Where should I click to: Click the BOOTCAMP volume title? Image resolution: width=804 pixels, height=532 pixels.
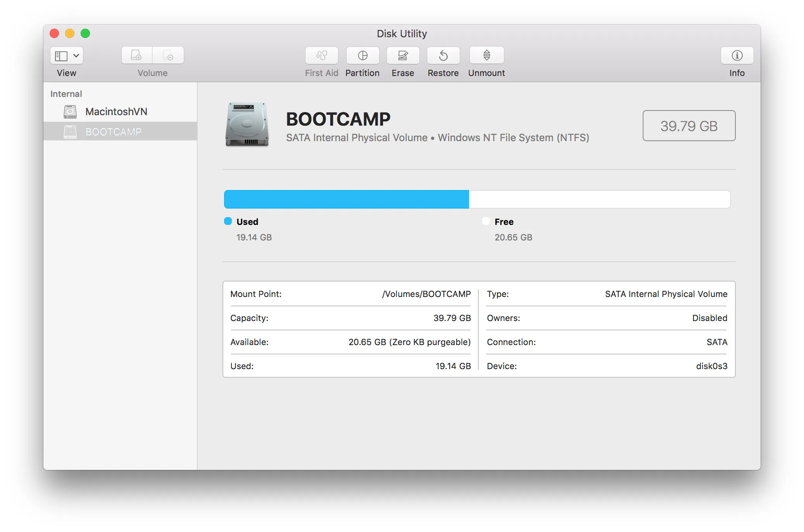338,119
